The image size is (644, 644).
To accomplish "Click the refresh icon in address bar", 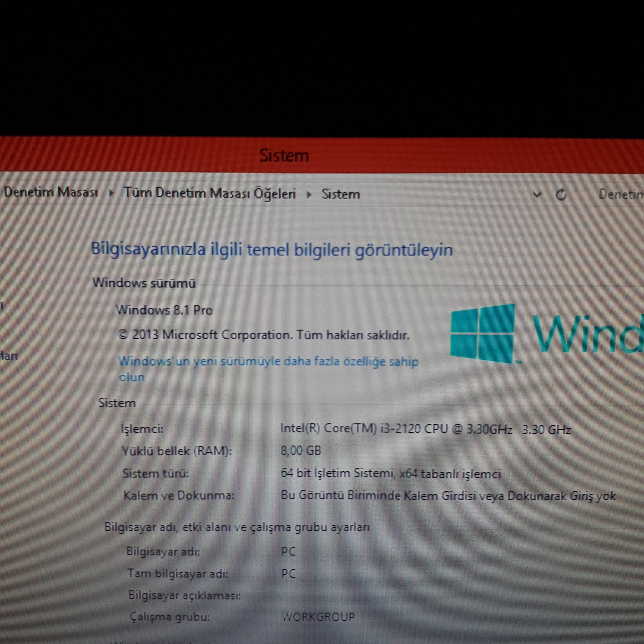I will coord(561,194).
